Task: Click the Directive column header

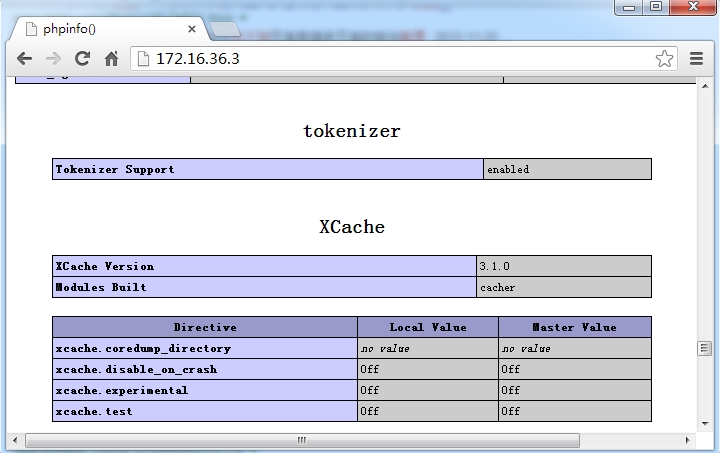Action: tap(205, 327)
